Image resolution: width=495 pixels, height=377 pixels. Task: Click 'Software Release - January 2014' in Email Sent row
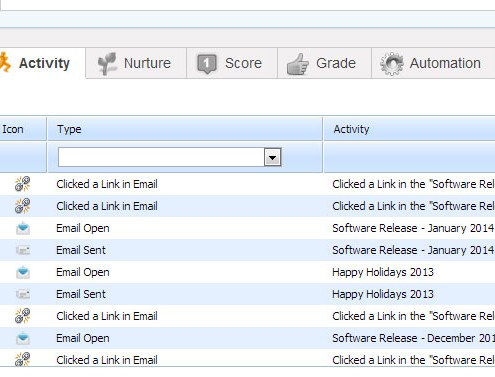pyautogui.click(x=413, y=250)
